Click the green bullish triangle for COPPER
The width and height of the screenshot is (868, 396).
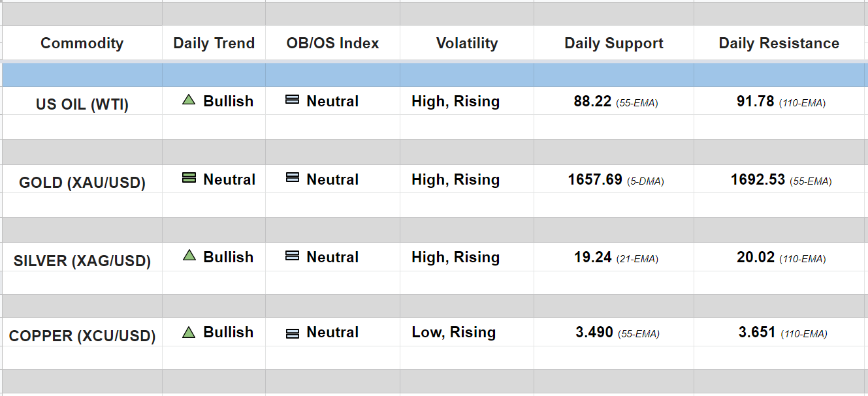point(189,332)
